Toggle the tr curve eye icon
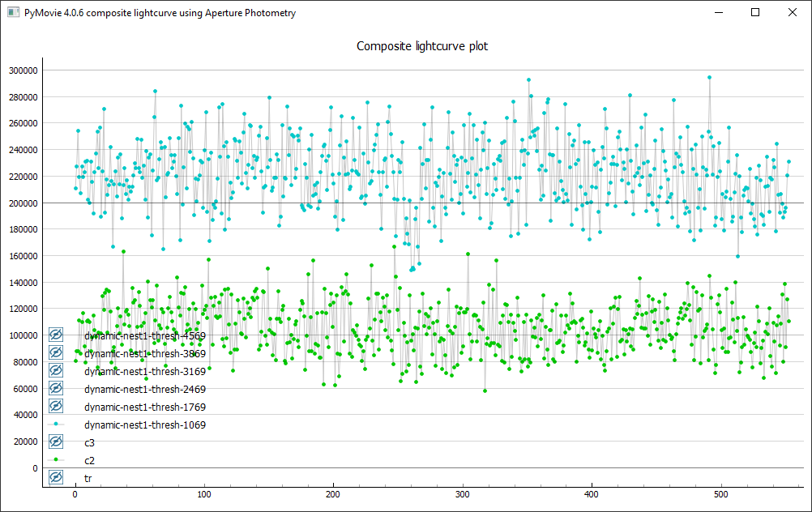The height and width of the screenshot is (512, 812). click(x=56, y=478)
